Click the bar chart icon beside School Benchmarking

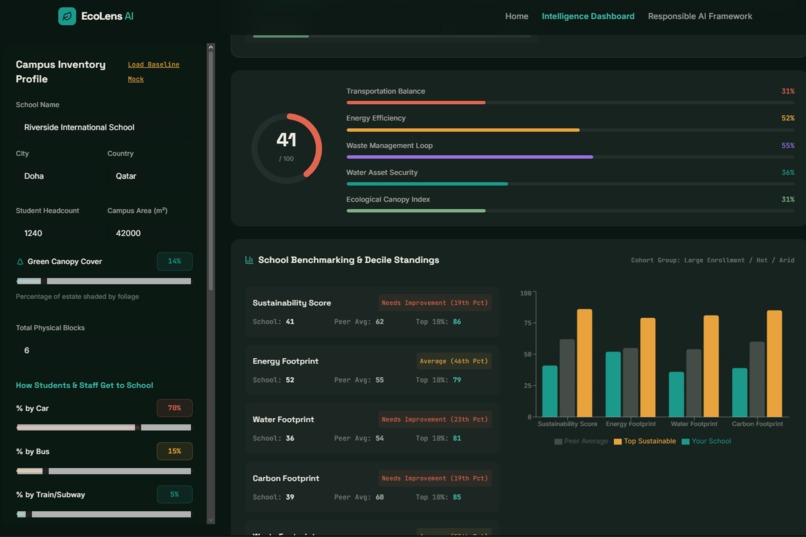tap(249, 260)
